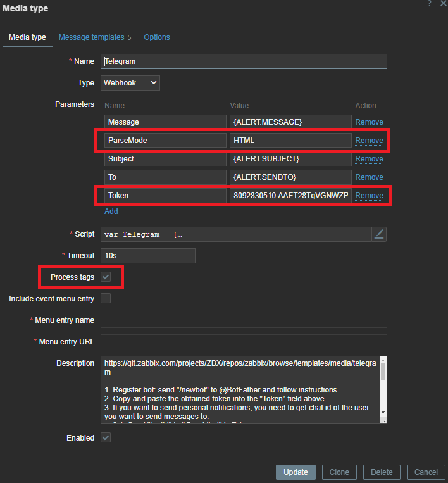Viewport: 448px width, 483px height.
Task: Edit the {ALERT.SUBJECT} value field
Action: (290, 159)
